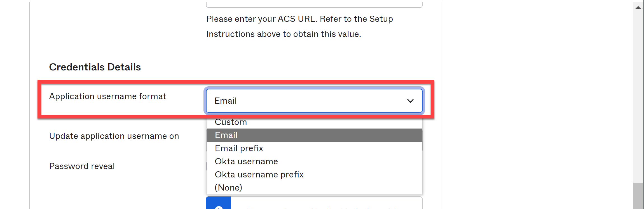
Task: Click the scrollbar up arrow
Action: pyautogui.click(x=638, y=8)
